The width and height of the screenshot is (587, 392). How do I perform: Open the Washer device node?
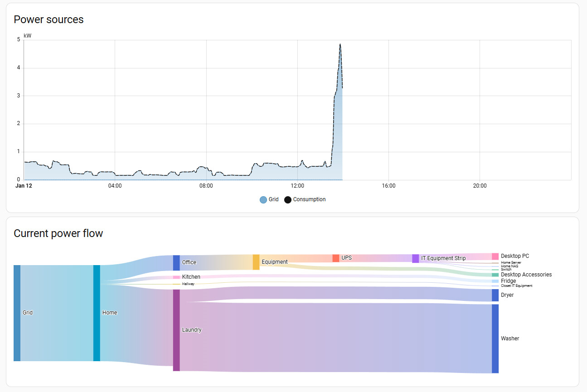(495, 339)
